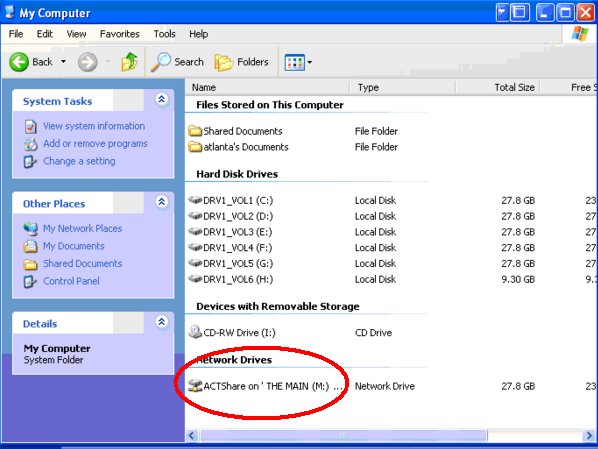
Task: Sort by the Type column header
Action: tap(402, 87)
